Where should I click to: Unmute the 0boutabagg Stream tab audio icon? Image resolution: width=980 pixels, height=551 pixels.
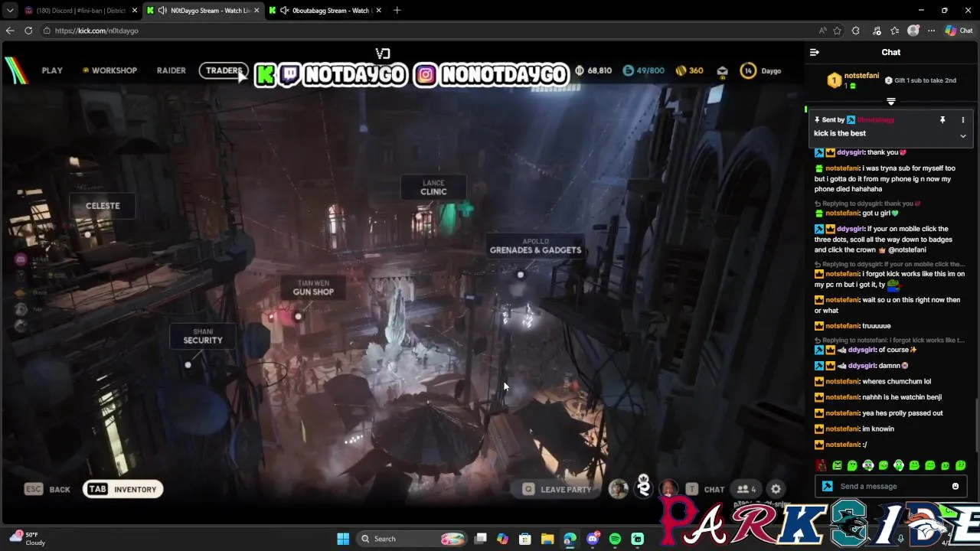(284, 10)
